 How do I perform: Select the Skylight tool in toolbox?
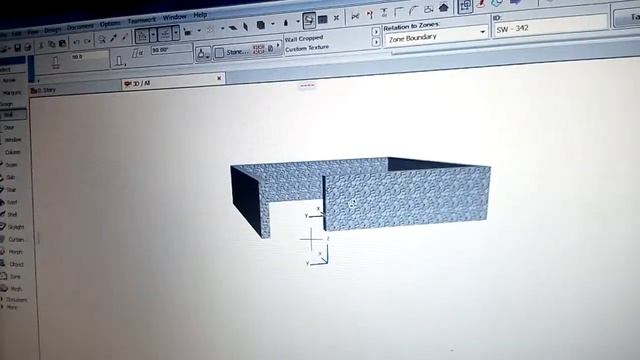coord(13,227)
